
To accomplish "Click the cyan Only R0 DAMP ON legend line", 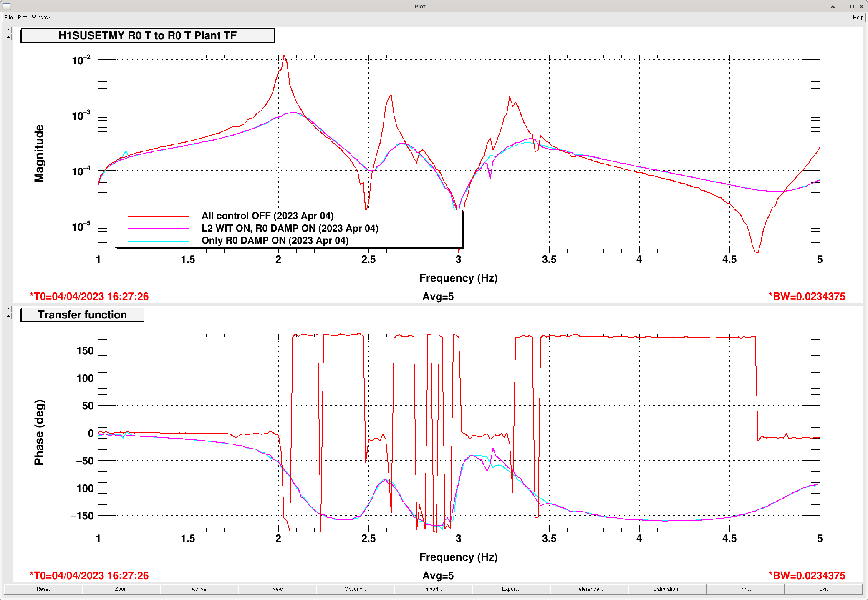I will click(x=158, y=241).
